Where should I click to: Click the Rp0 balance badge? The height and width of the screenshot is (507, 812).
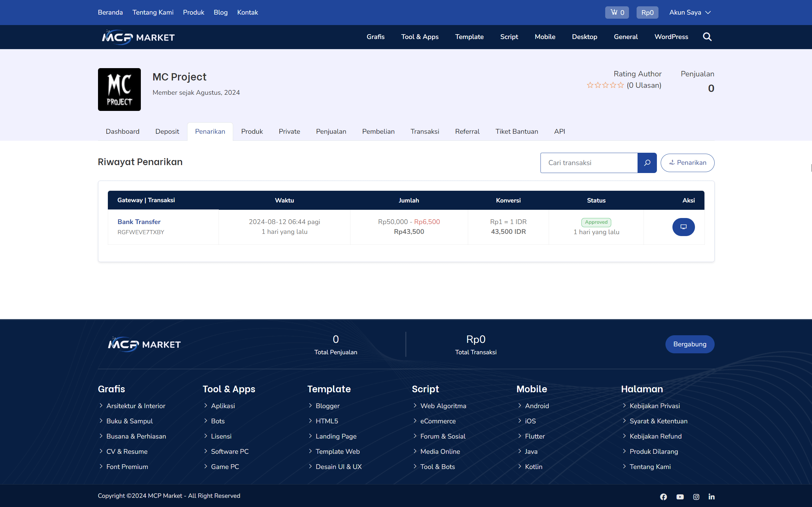click(647, 12)
